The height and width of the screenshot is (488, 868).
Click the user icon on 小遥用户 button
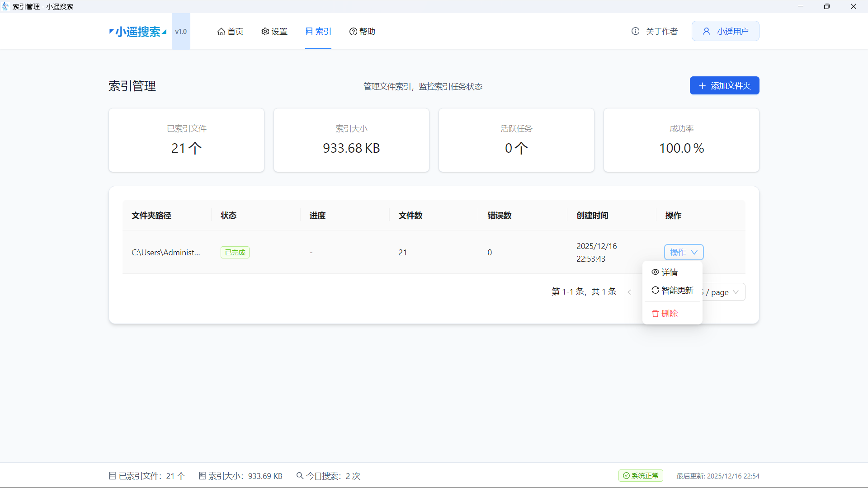[706, 31]
